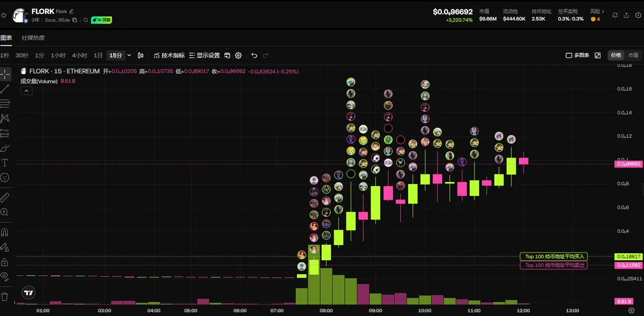Select the trend line drawing tool
This screenshot has height=316, width=644.
click(x=5, y=89)
